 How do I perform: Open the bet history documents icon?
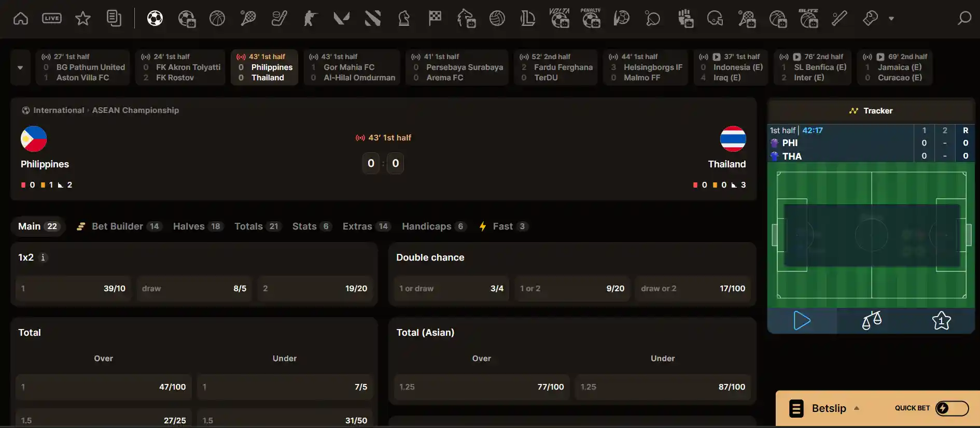tap(114, 19)
